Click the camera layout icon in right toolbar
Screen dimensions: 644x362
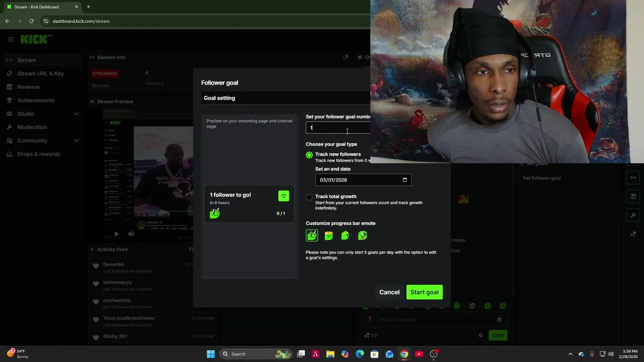click(633, 197)
